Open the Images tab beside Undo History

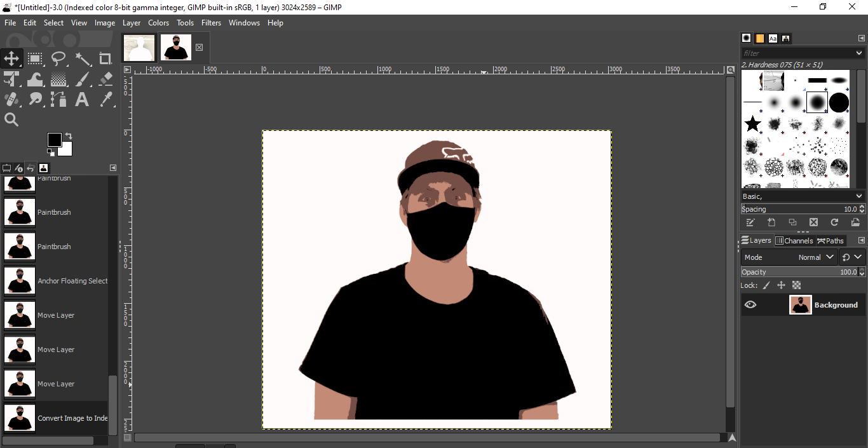(x=43, y=168)
